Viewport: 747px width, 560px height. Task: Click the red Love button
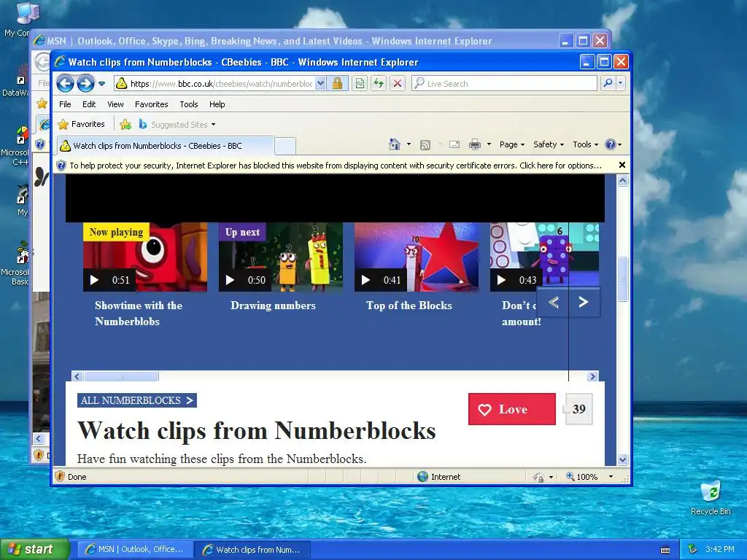tap(511, 409)
